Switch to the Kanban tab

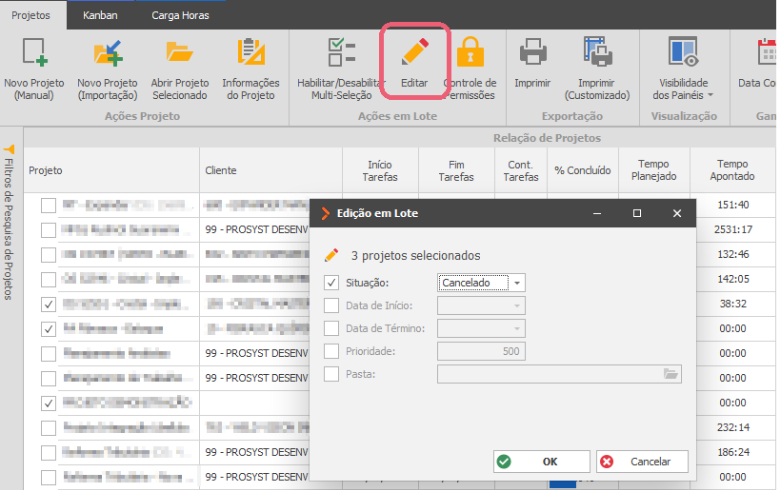pos(100,15)
